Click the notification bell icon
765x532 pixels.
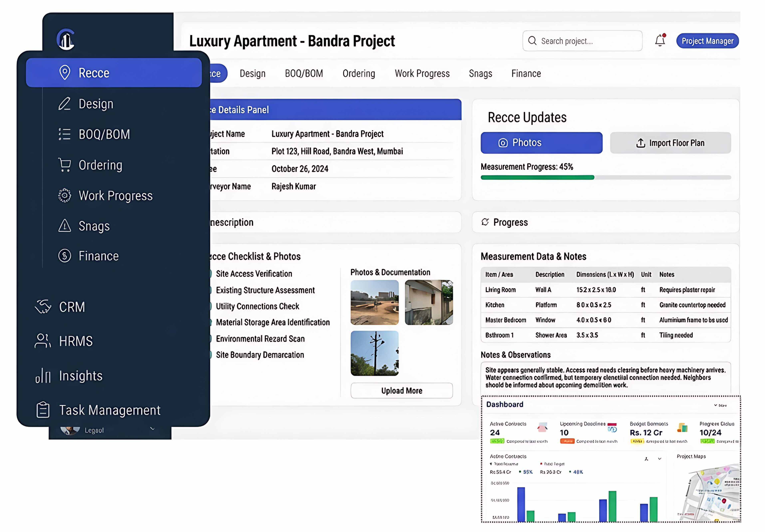pos(660,41)
